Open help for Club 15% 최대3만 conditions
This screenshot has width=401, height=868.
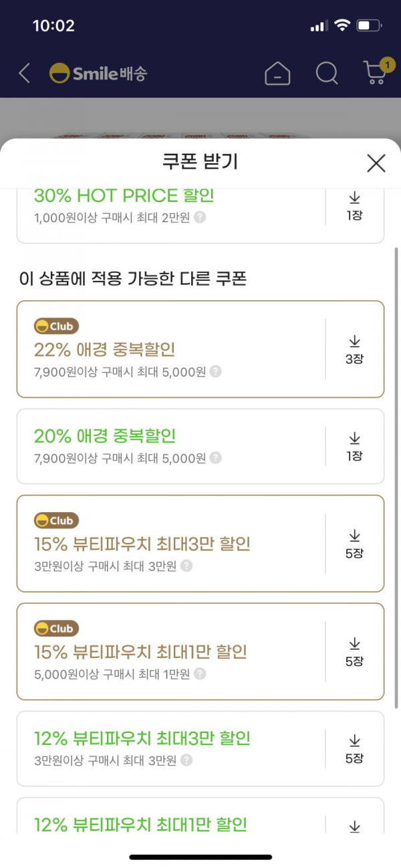coord(186,566)
